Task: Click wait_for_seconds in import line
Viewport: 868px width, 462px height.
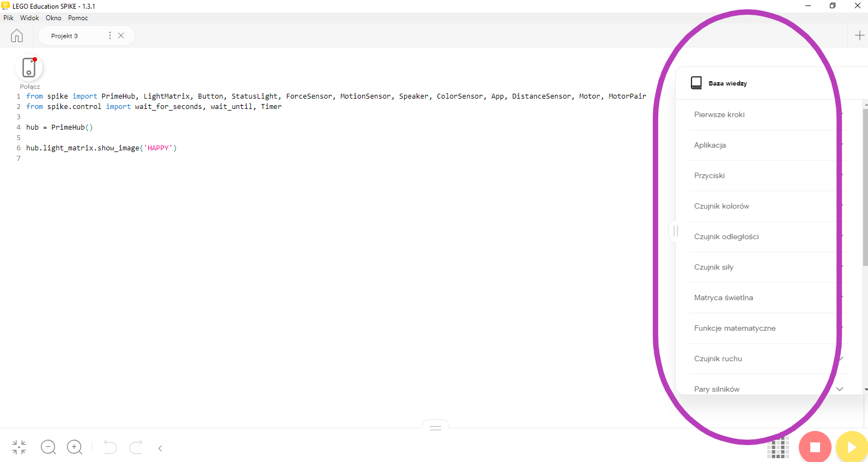Action: tap(169, 107)
